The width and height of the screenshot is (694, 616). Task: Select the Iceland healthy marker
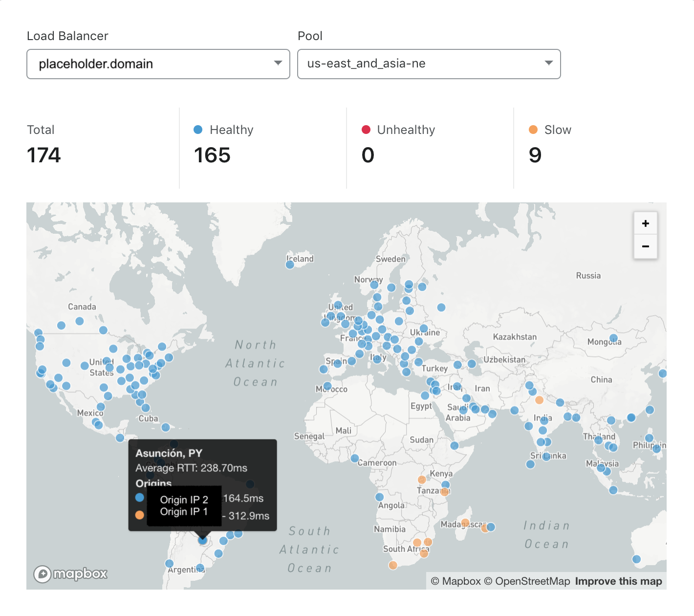point(290,264)
